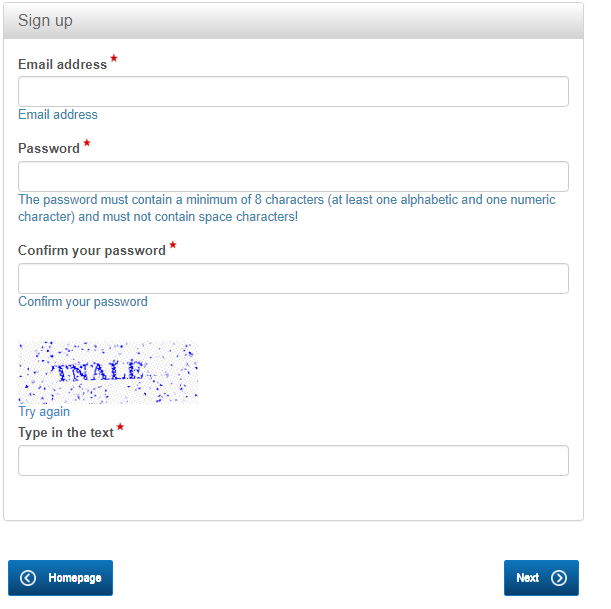Image resolution: width=611 pixels, height=609 pixels.
Task: Click the password requirements hint text
Action: 286,208
